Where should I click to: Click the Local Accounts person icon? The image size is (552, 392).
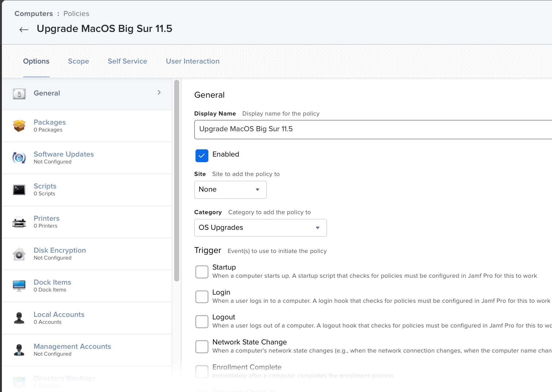click(19, 318)
